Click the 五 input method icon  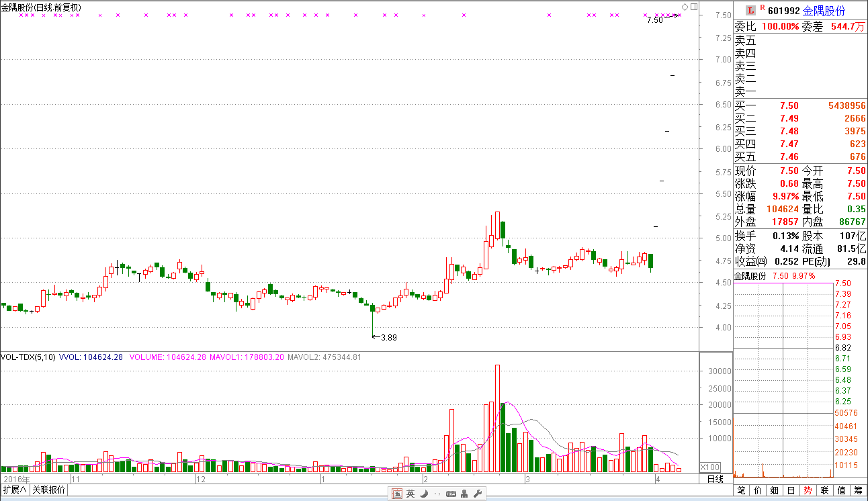(397, 494)
